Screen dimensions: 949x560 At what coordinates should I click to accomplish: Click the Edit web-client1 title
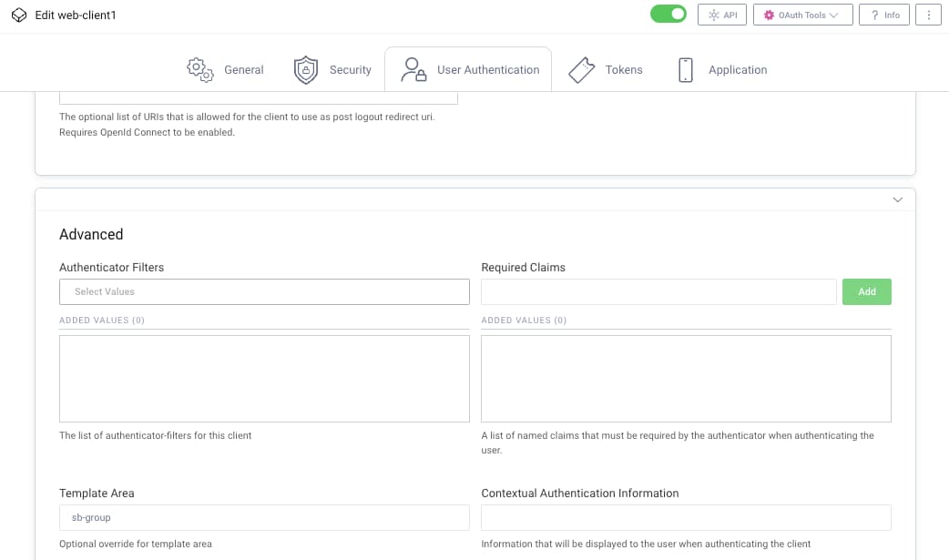(x=75, y=15)
